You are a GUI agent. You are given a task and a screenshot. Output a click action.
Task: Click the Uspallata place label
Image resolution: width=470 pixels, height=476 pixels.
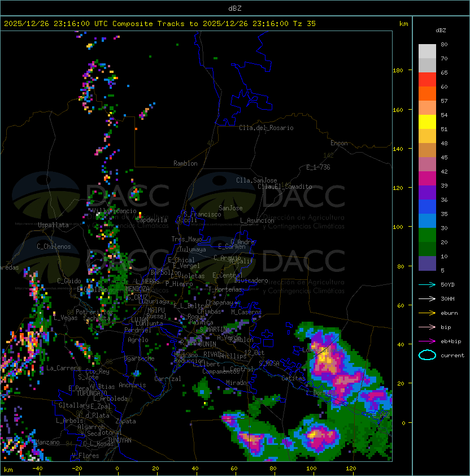coord(54,225)
